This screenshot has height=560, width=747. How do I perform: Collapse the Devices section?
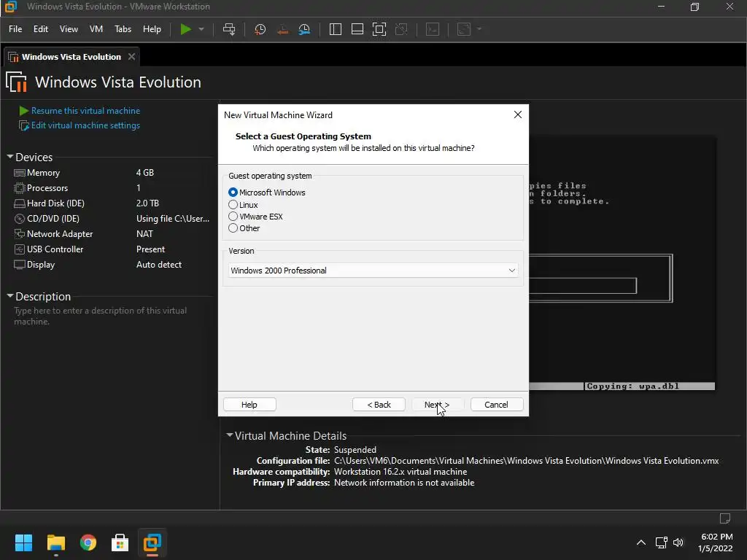[10, 157]
